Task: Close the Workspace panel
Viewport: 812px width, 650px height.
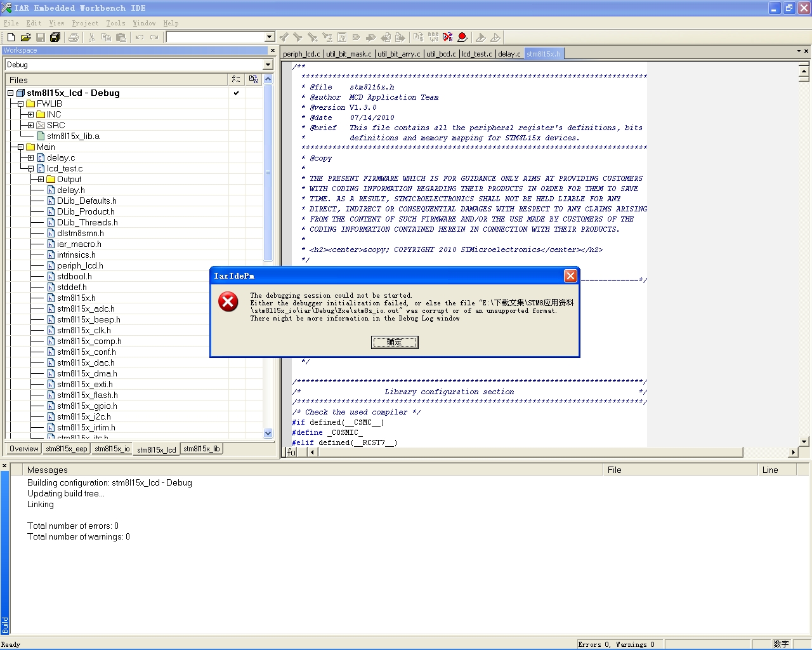Action: pos(273,51)
